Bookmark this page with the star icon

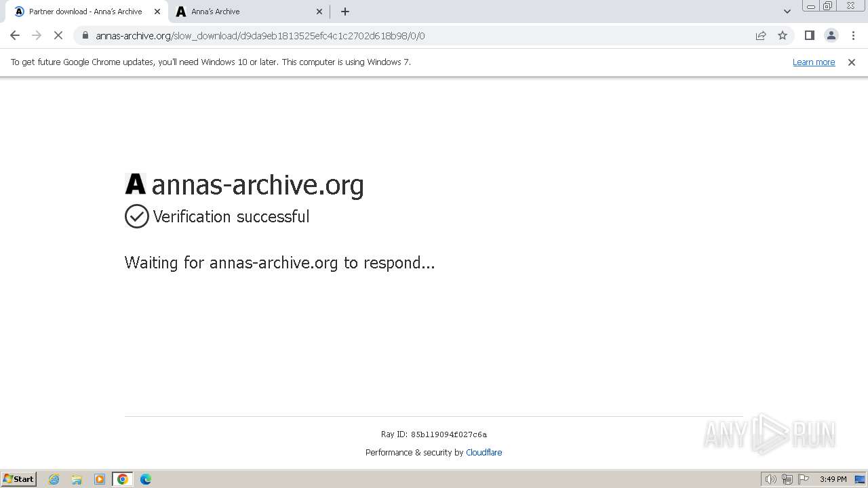(x=783, y=35)
